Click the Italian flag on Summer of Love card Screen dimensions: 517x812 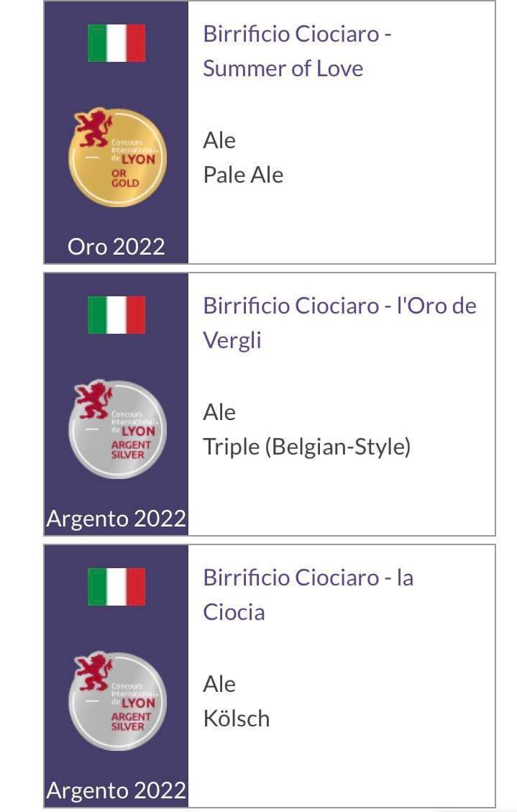coord(116,43)
